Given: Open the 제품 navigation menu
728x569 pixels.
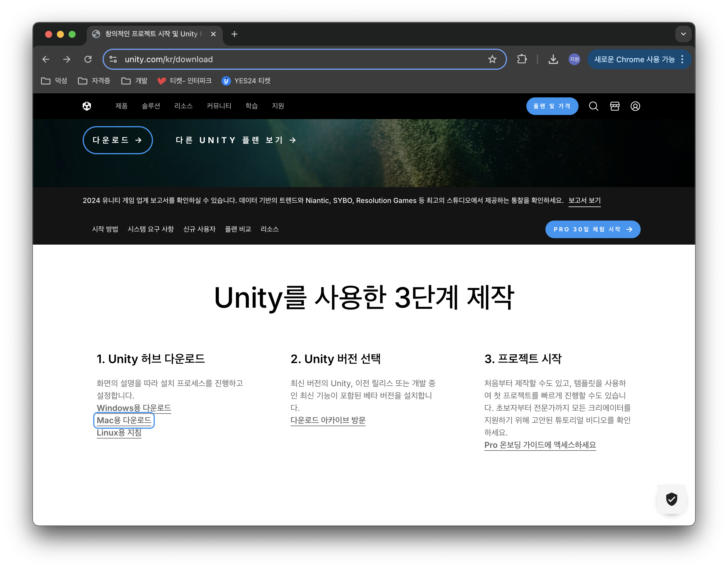Looking at the screenshot, I should [121, 106].
